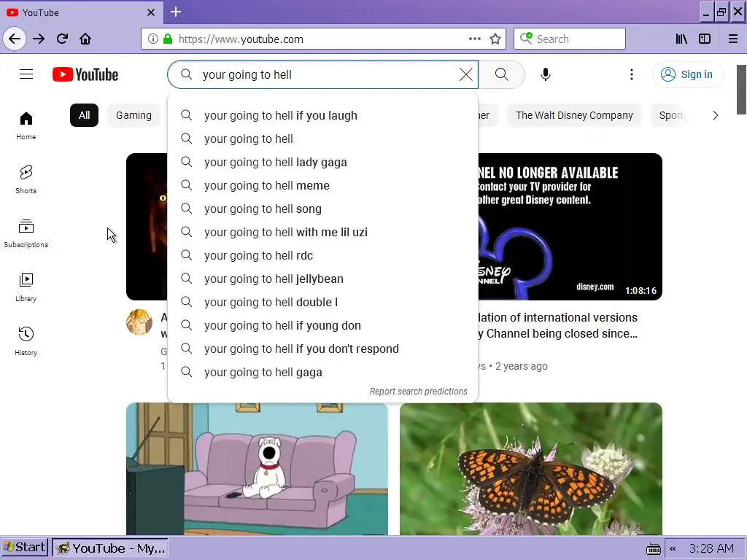This screenshot has height=560, width=747.
Task: Click the Sign in button
Action: point(687,74)
